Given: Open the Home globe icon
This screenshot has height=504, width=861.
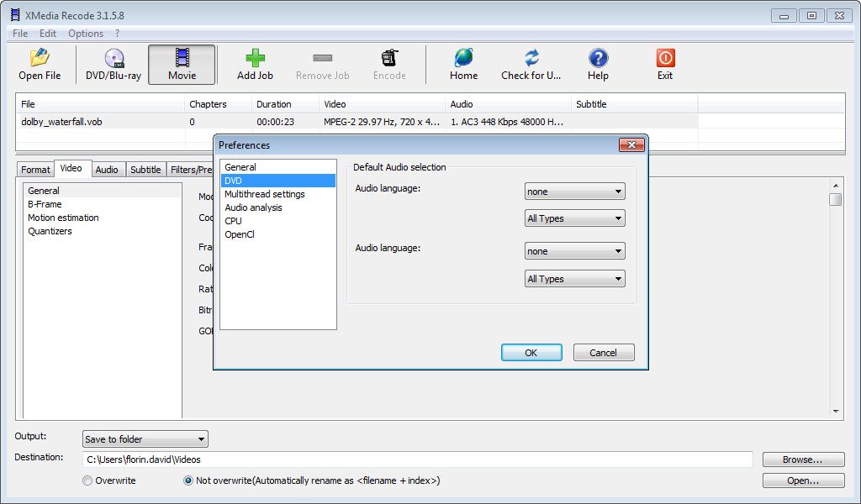Looking at the screenshot, I should click(x=463, y=58).
